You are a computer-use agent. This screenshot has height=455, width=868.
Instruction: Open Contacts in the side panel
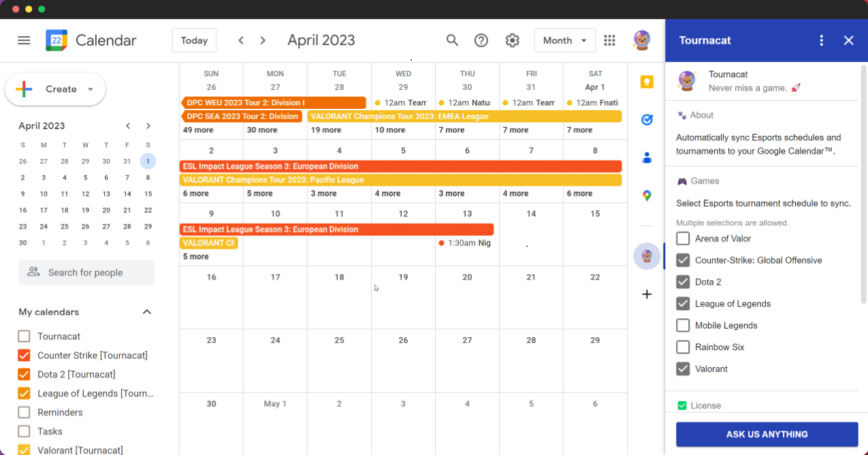click(x=647, y=158)
